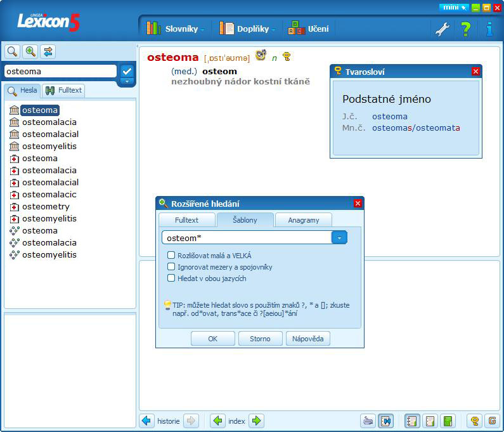Select osteomalacial with building icon
This screenshot has height=432, width=504.
pos(50,134)
